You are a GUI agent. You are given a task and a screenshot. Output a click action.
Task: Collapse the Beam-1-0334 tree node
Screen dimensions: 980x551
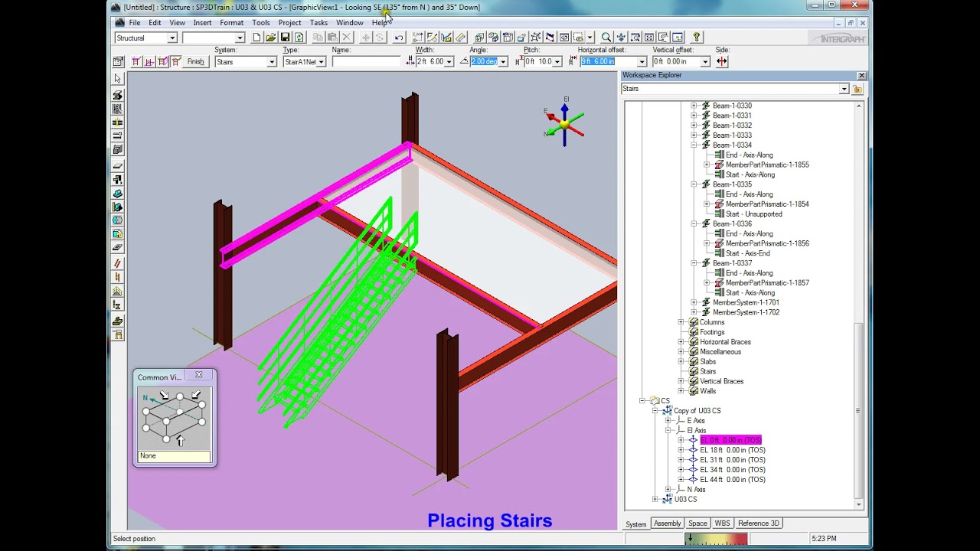pyautogui.click(x=694, y=145)
